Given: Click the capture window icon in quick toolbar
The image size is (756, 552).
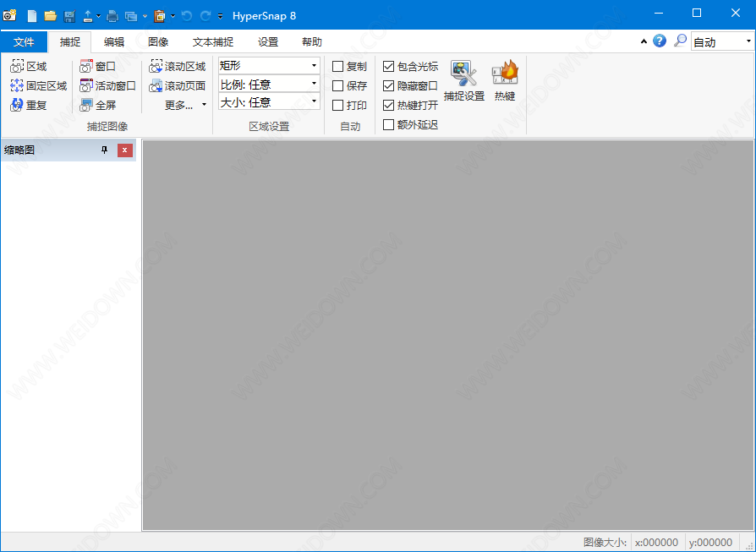Looking at the screenshot, I should click(x=131, y=16).
